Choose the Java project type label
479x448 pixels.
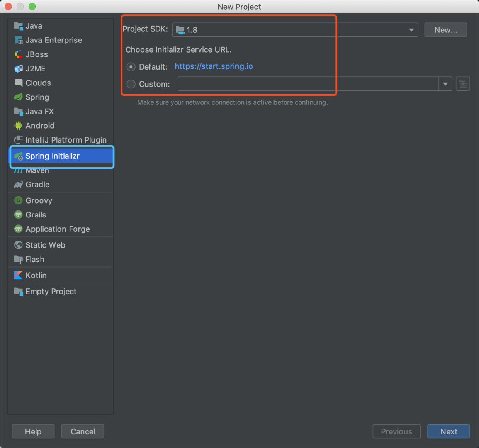click(34, 26)
